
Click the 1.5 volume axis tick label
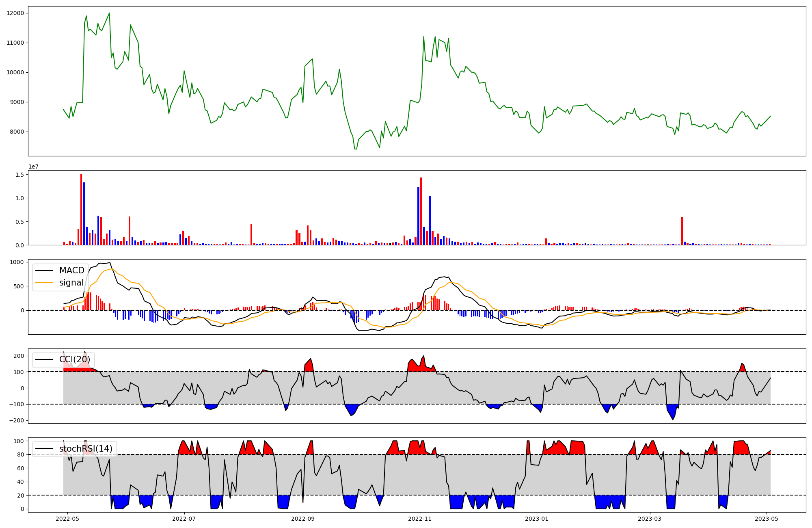click(19, 175)
